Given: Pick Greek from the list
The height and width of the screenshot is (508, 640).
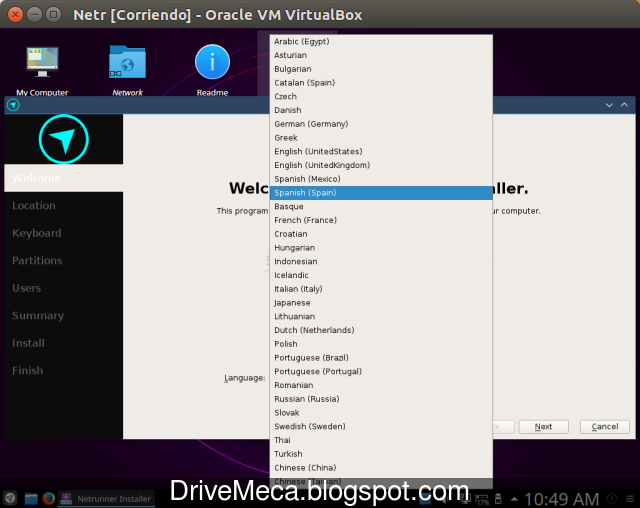Looking at the screenshot, I should click(x=381, y=138).
